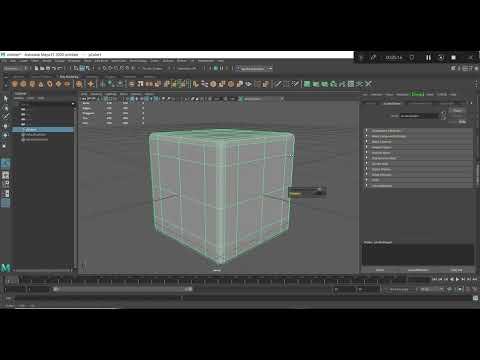This screenshot has width=480, height=360.
Task: Switch to single perspective view layout
Action: (6, 164)
